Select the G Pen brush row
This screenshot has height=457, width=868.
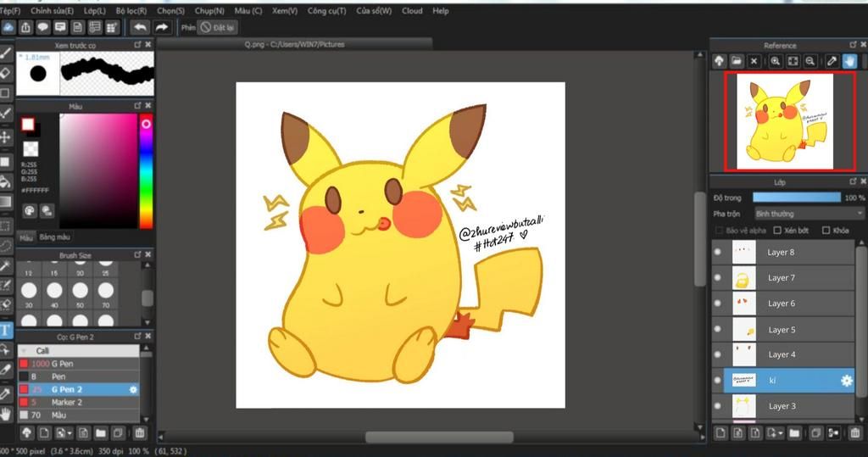tap(79, 364)
